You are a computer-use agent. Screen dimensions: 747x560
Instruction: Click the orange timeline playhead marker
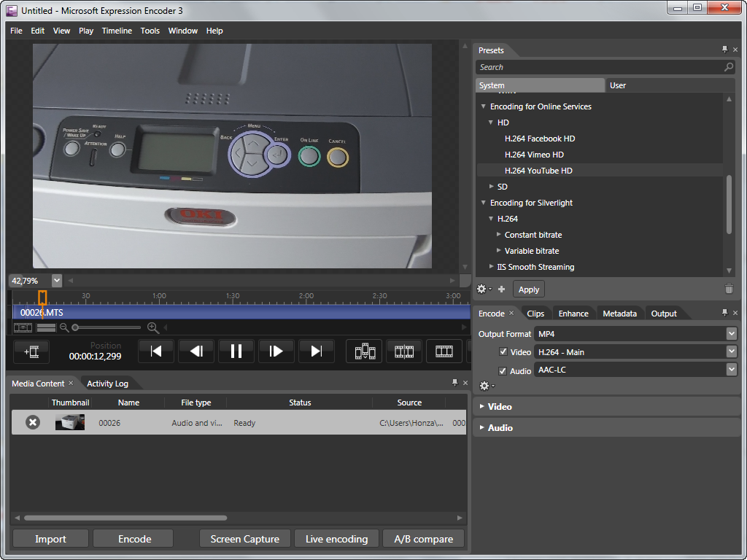[x=42, y=297]
